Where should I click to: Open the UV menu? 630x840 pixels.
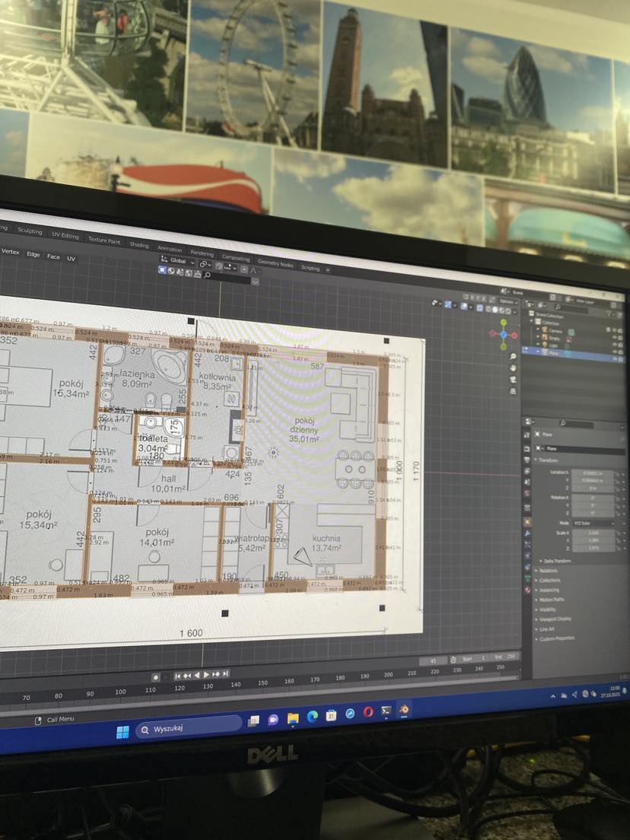click(71, 258)
